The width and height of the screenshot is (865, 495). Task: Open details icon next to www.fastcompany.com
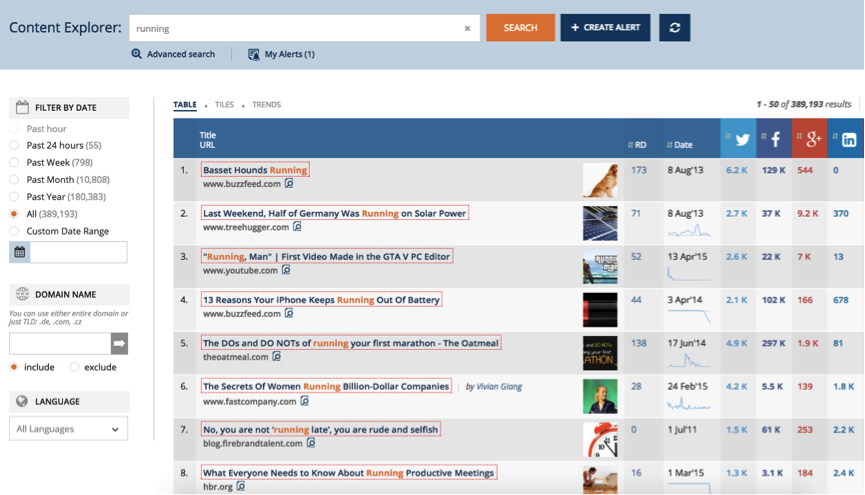click(x=305, y=401)
